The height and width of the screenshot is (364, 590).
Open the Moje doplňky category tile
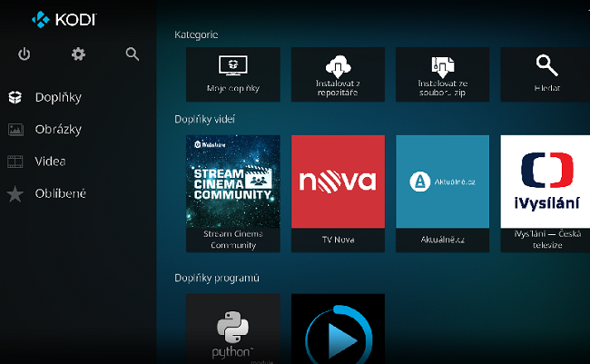[233, 74]
